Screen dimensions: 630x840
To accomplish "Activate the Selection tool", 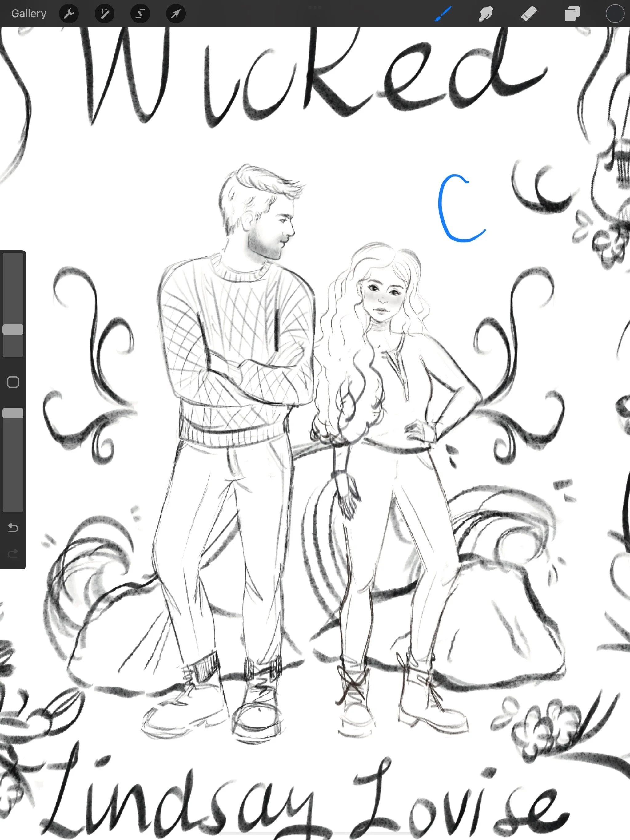I will pos(140,14).
